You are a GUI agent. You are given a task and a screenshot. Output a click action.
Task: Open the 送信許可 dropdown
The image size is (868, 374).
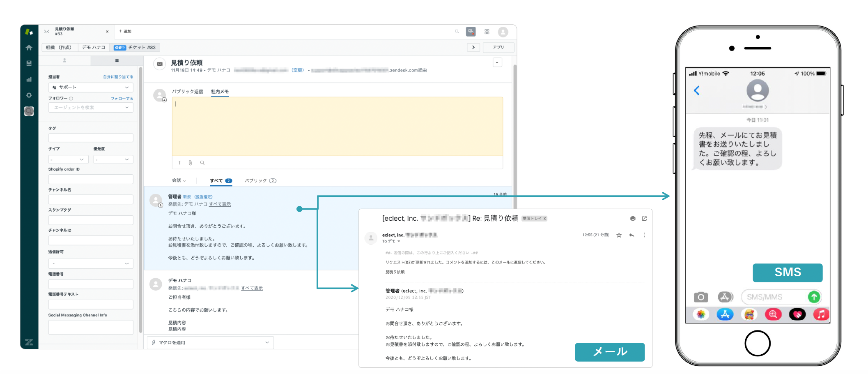tap(91, 263)
